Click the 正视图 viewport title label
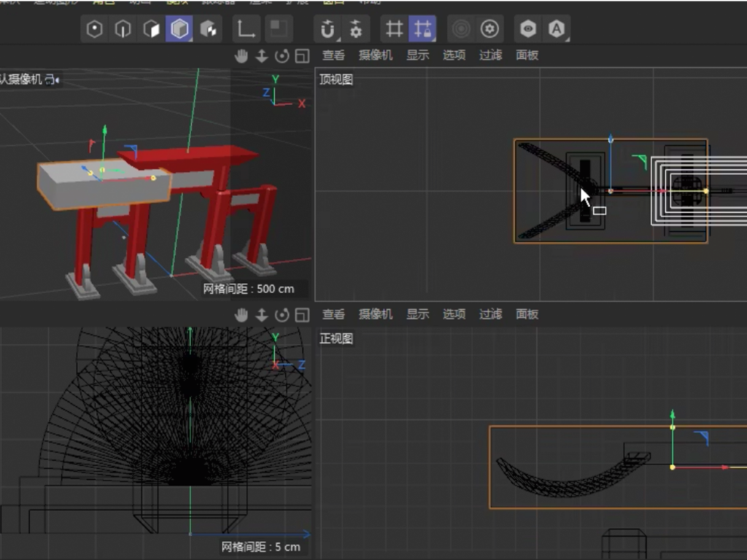Screen dimensions: 747x560 336,338
